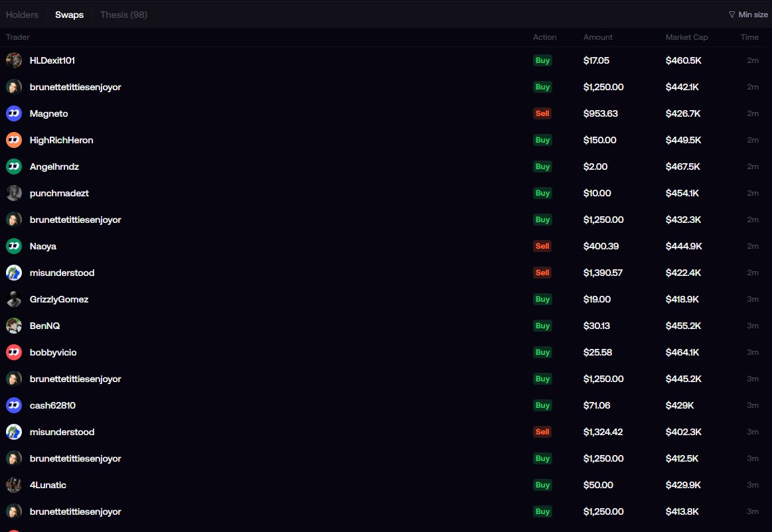Click brunettetittiesenjoyor avatar in $445.2K row

click(14, 379)
